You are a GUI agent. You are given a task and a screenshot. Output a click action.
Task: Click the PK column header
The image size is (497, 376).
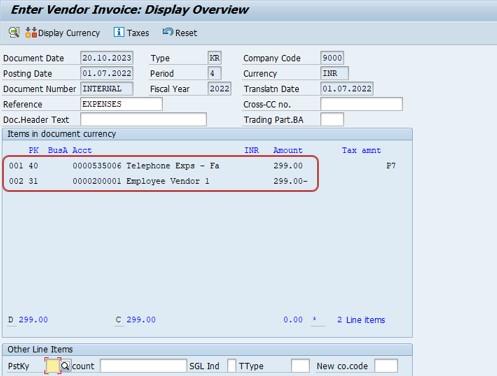click(x=33, y=150)
